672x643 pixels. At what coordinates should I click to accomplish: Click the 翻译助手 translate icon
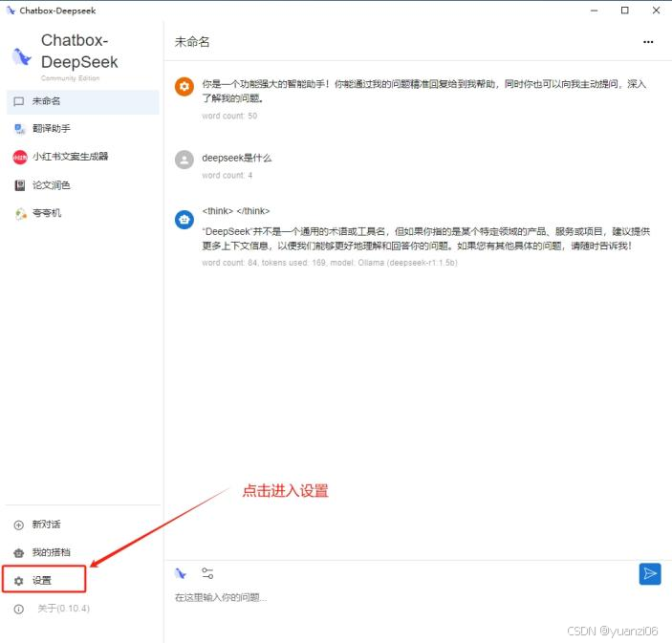20,129
